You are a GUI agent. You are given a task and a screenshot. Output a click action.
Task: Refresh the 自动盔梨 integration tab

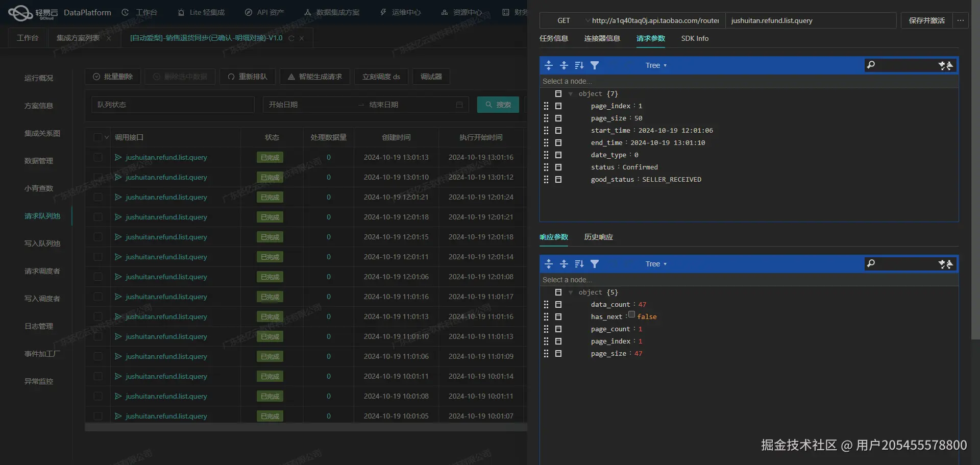coord(291,38)
